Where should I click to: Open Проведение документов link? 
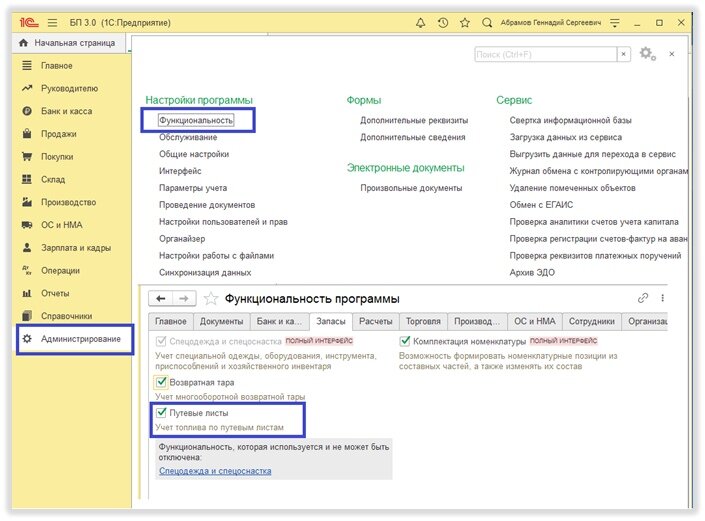coord(207,205)
